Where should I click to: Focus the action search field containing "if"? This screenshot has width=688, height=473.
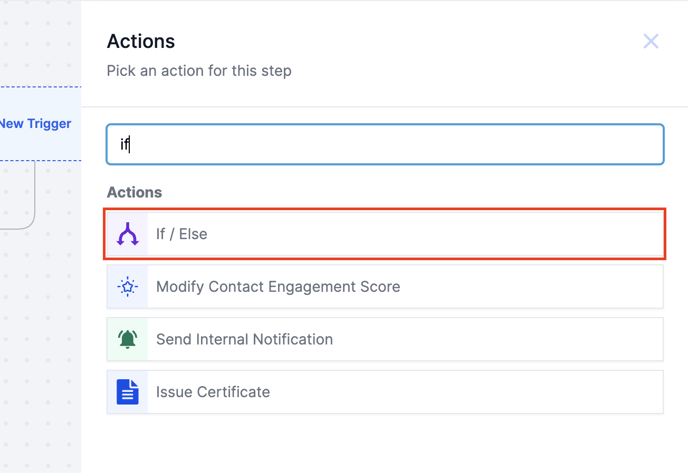coord(385,144)
